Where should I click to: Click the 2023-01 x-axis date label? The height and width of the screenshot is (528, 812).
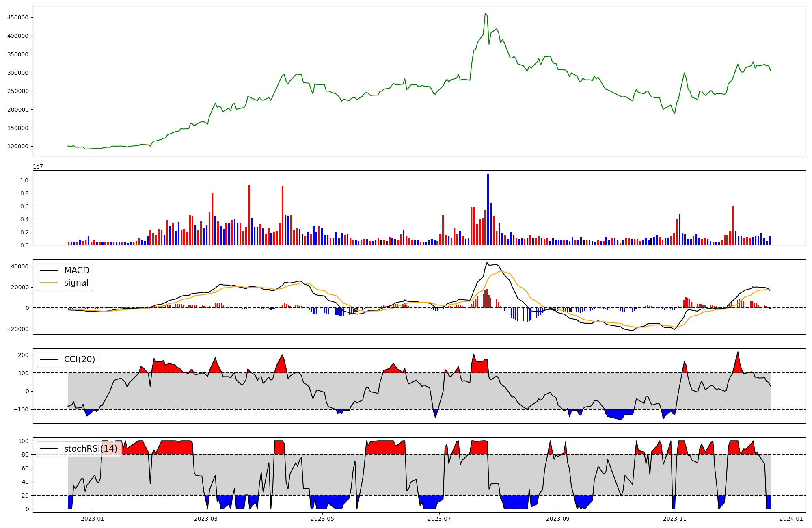pyautogui.click(x=93, y=519)
